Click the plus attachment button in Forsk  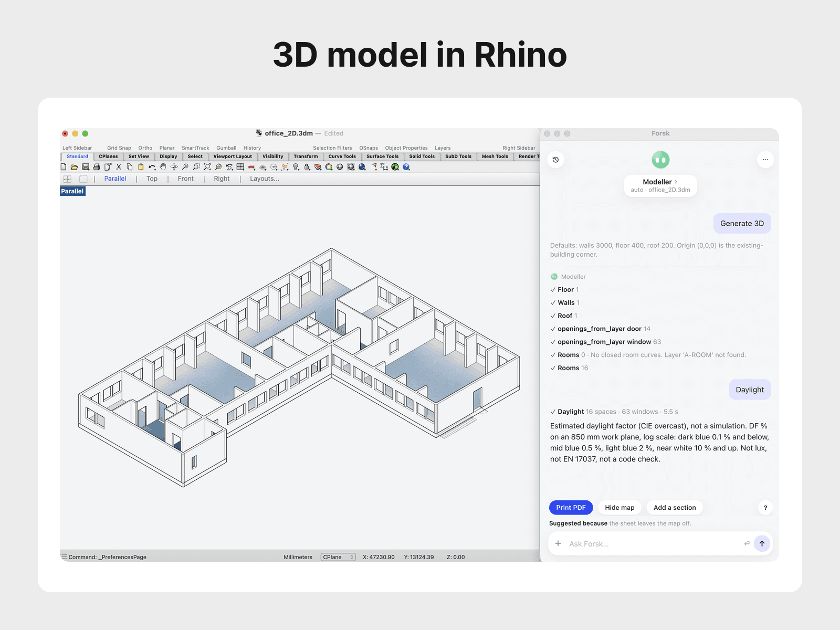(x=558, y=544)
